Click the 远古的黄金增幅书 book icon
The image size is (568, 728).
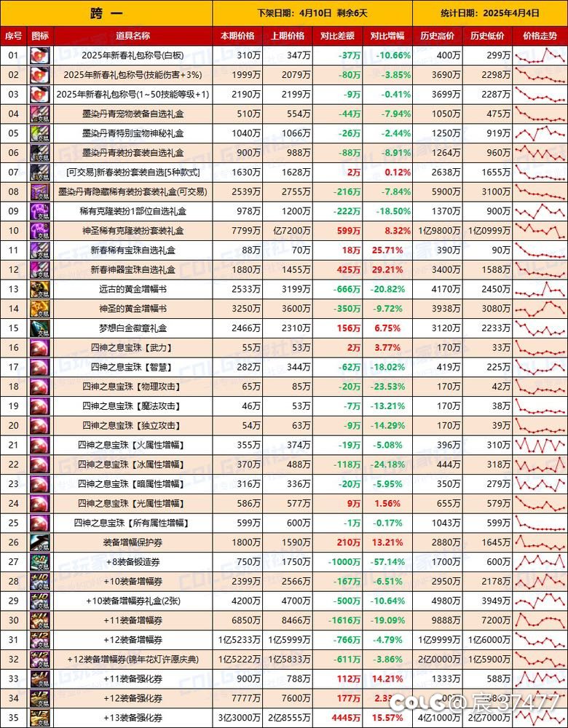tap(40, 289)
